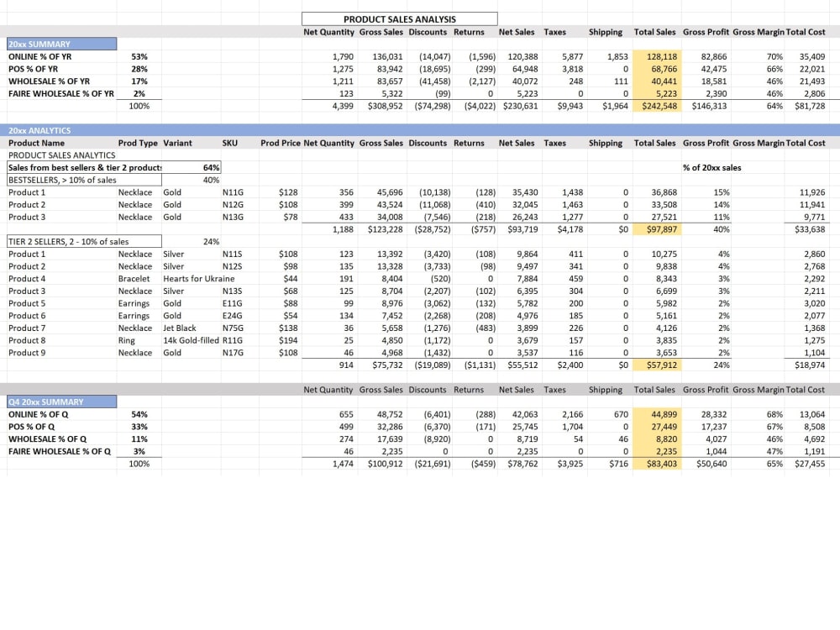Viewport: 840px width, 630px height.
Task: Select the 54% online quarter share cell
Action: [139, 414]
